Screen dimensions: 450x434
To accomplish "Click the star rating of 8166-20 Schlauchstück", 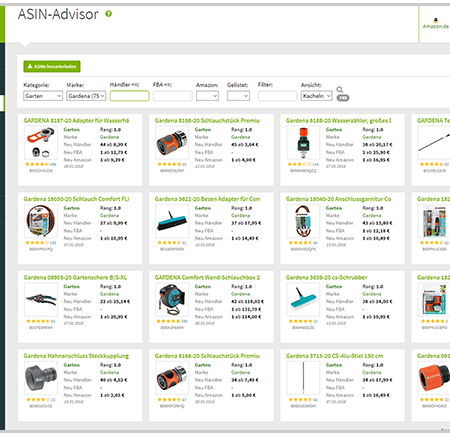I will pos(169,164).
